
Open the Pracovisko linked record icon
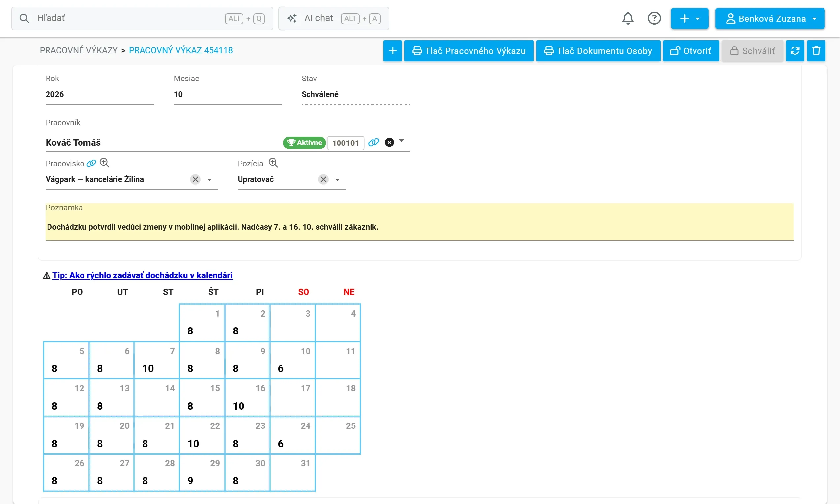pos(91,163)
